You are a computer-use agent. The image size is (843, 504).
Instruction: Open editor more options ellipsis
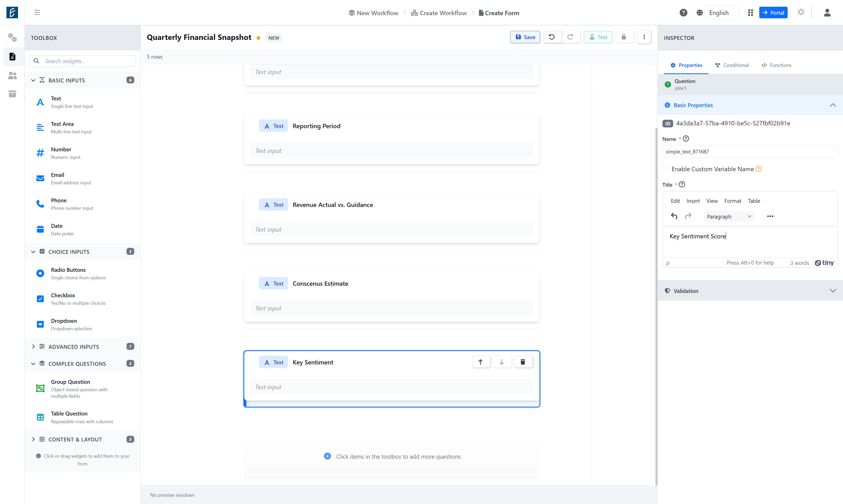pos(770,216)
